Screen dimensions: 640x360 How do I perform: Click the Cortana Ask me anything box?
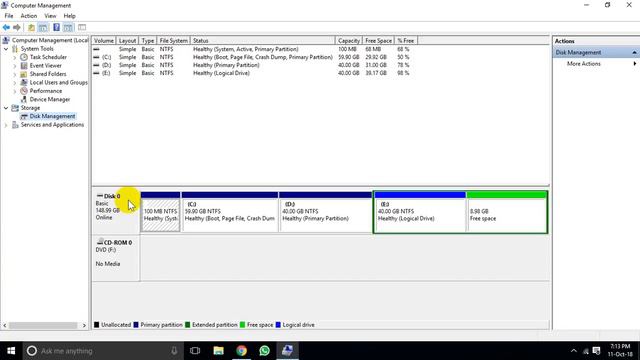coord(103,351)
